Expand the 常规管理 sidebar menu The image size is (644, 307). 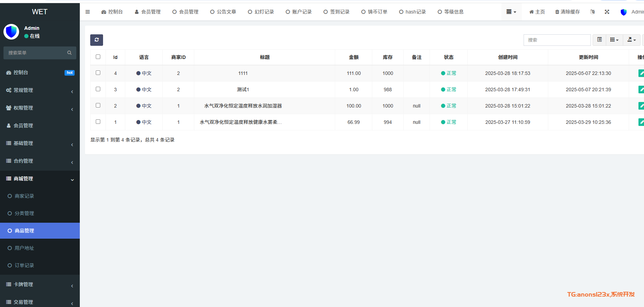[40, 90]
